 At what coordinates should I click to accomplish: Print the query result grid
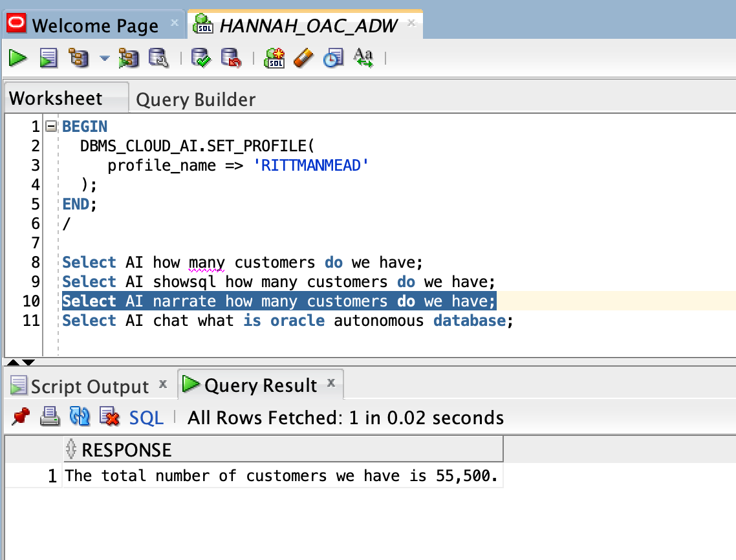[48, 418]
